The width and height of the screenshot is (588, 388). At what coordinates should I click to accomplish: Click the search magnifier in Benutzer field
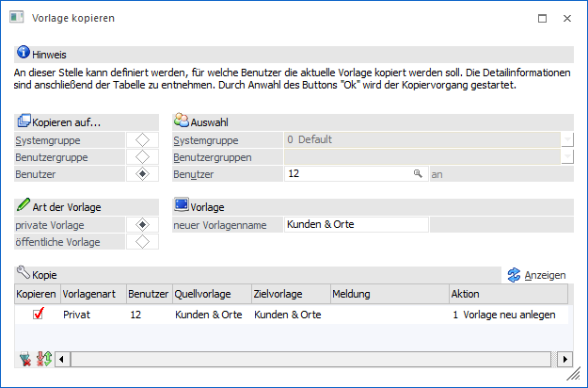coord(417,174)
